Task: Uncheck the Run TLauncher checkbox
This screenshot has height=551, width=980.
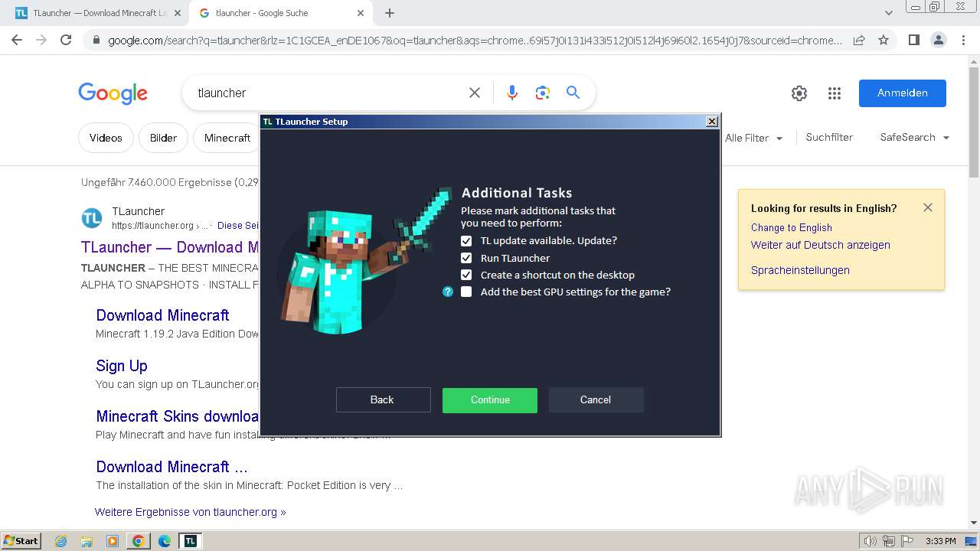Action: pyautogui.click(x=466, y=258)
